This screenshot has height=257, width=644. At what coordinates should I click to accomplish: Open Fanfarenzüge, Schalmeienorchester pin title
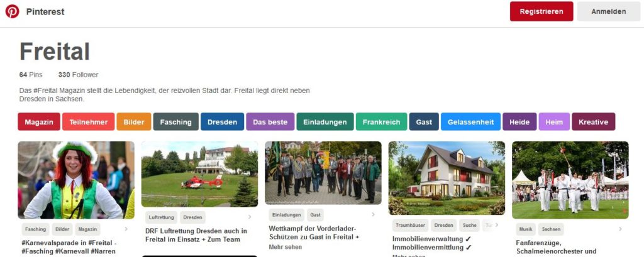[556, 247]
